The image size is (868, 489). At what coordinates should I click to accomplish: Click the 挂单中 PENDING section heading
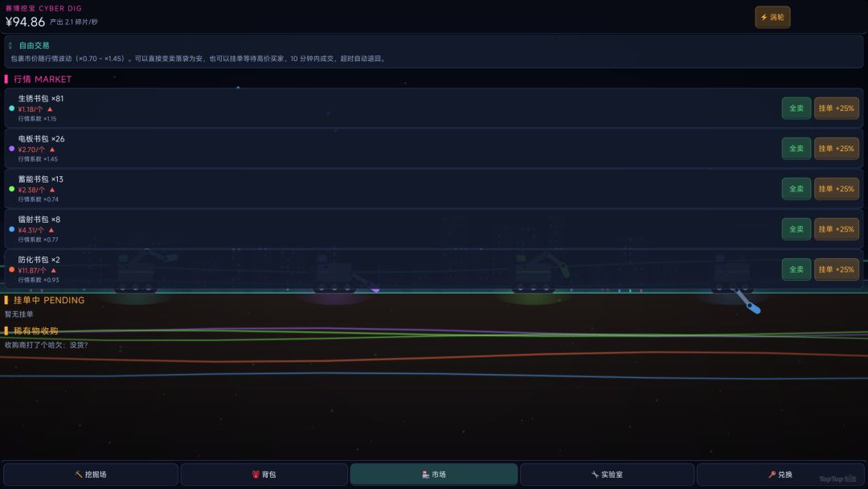coord(49,300)
